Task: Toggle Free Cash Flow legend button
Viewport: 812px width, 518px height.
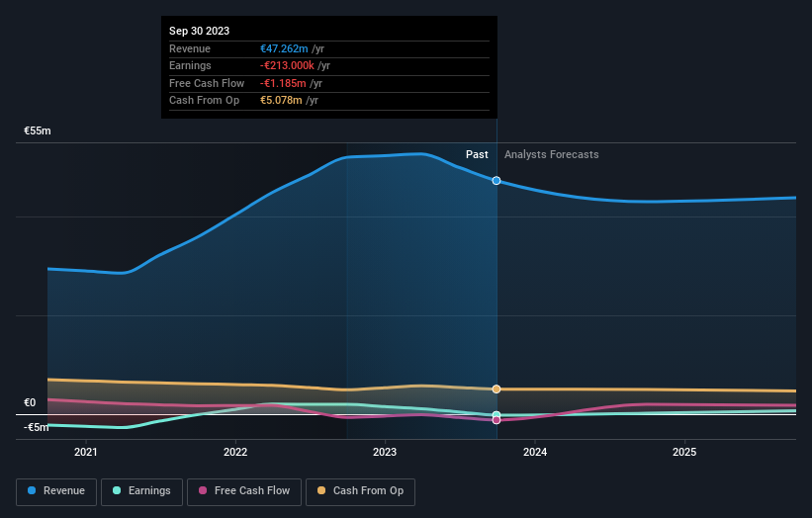Action: [x=244, y=491]
